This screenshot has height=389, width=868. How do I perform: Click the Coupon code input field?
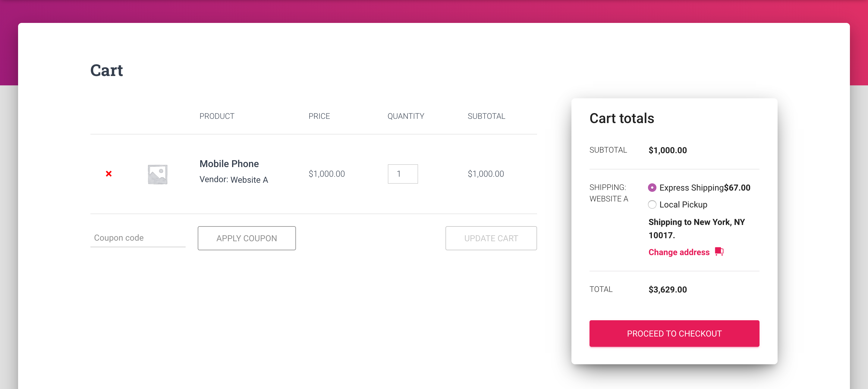click(x=138, y=238)
